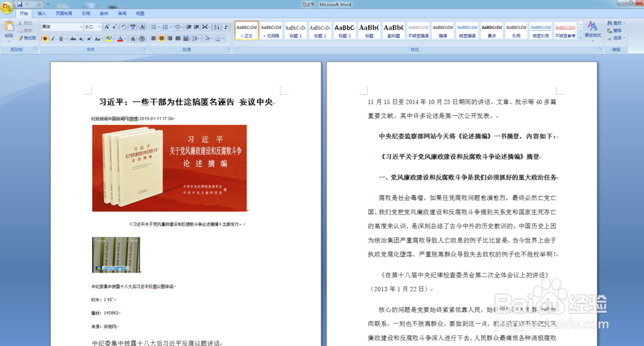Apply yellow text highlight color
This screenshot has height=346, width=644.
(x=108, y=39)
